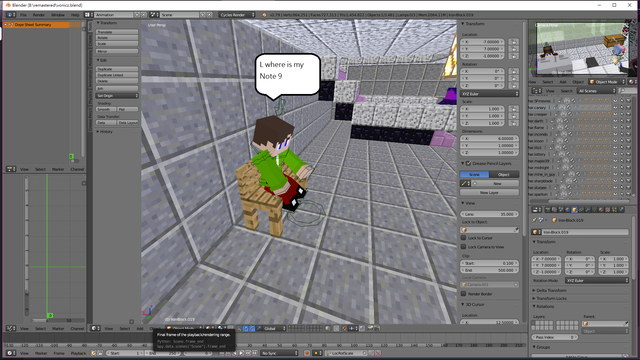Click the Duplicate Linked button
The image size is (640, 360).
coord(117,75)
